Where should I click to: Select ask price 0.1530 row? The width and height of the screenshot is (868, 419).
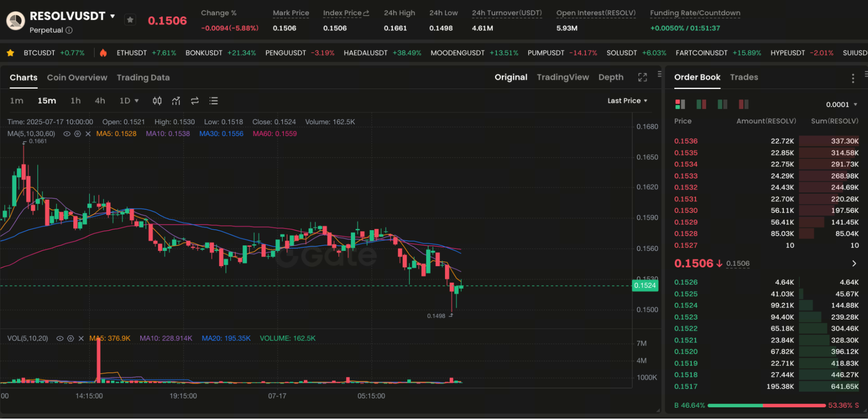point(766,211)
